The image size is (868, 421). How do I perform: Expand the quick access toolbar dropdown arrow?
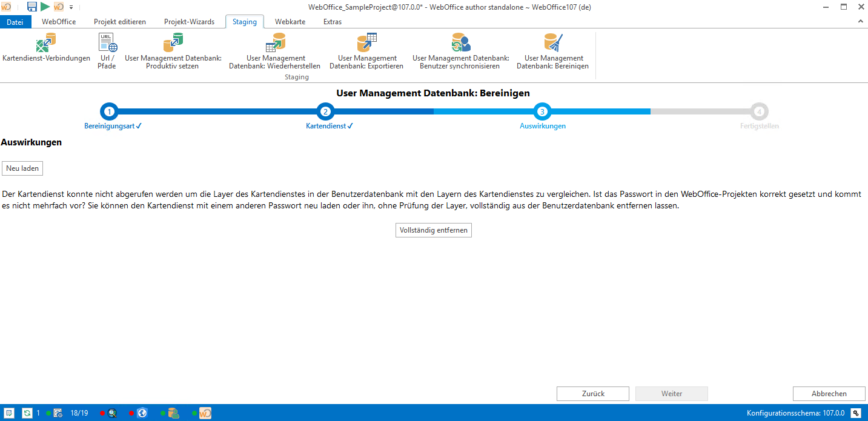[x=71, y=7]
